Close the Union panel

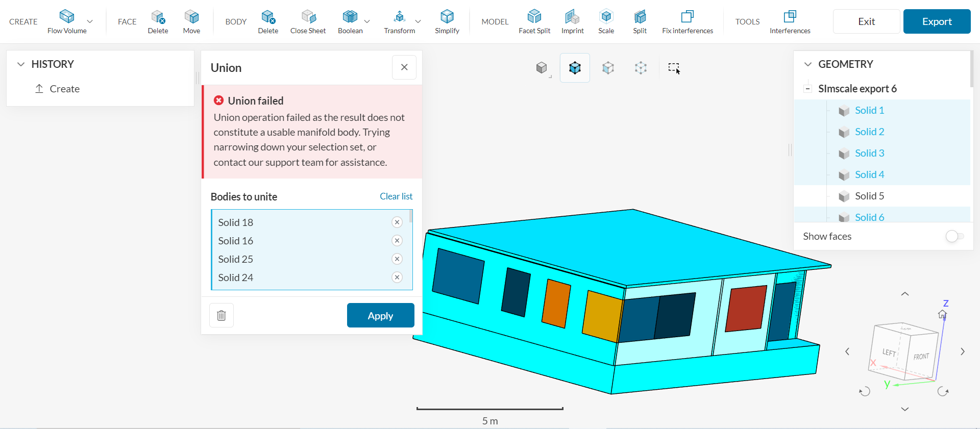coord(404,67)
